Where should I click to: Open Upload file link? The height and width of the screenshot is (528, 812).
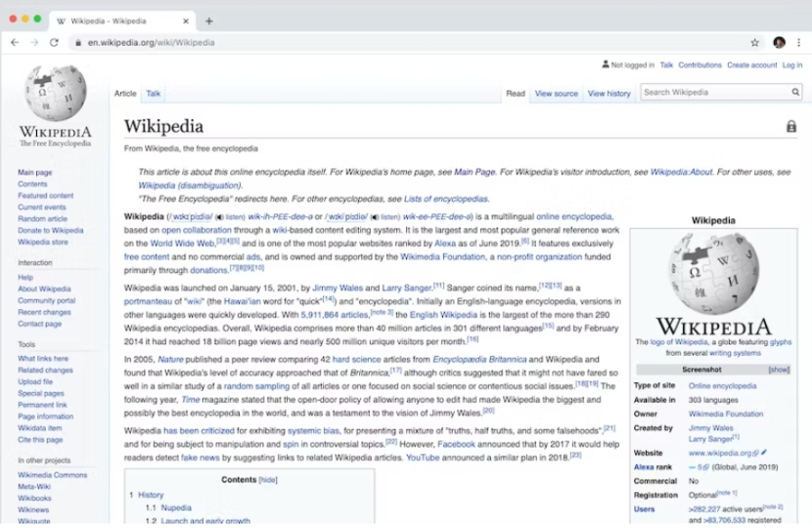pos(35,381)
